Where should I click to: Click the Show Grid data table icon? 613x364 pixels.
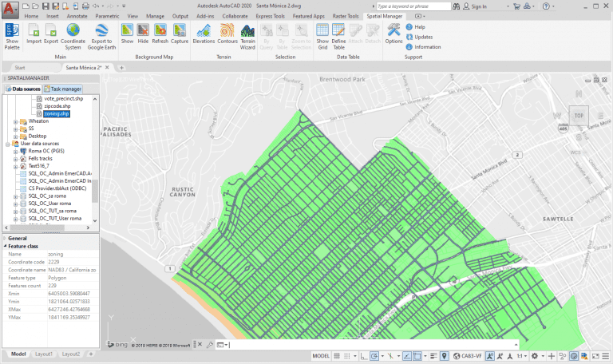coord(322,36)
